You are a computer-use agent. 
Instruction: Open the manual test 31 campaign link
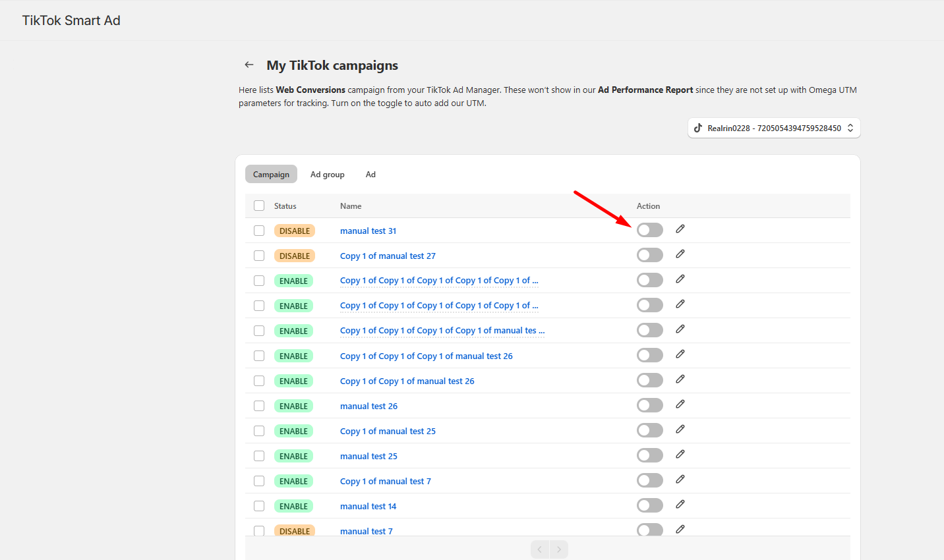pos(368,231)
